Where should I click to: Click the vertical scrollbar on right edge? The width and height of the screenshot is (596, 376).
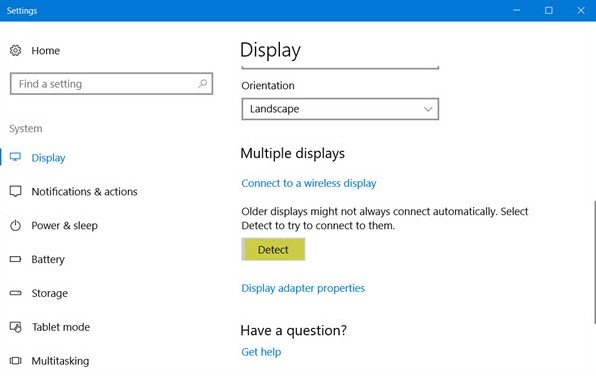(594, 262)
